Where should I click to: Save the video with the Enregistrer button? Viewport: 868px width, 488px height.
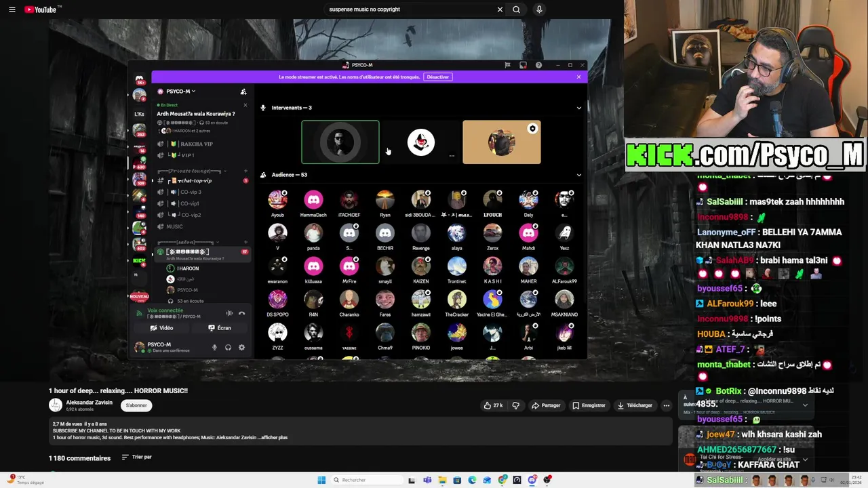589,405
